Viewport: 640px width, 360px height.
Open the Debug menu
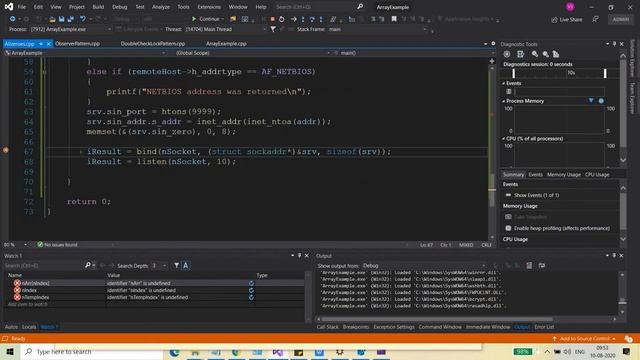(119, 7)
